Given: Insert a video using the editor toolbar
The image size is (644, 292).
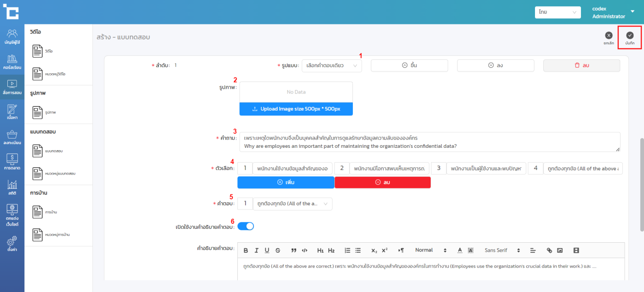Looking at the screenshot, I should pyautogui.click(x=576, y=251).
